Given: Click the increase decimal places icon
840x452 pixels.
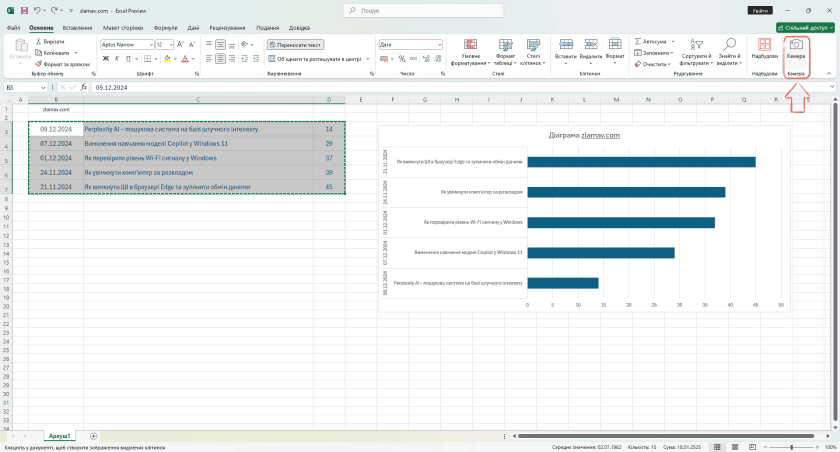Looking at the screenshot, I should [426, 58].
